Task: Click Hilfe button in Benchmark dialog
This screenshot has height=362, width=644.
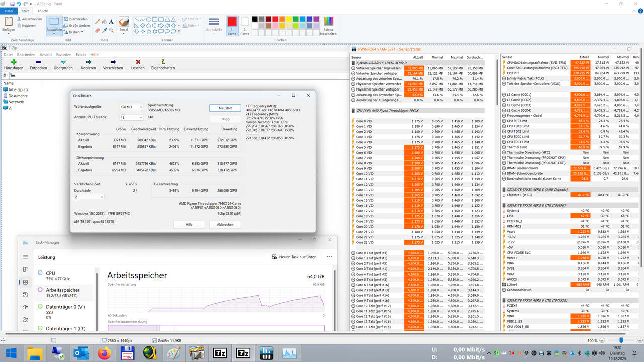Action: coord(189,225)
